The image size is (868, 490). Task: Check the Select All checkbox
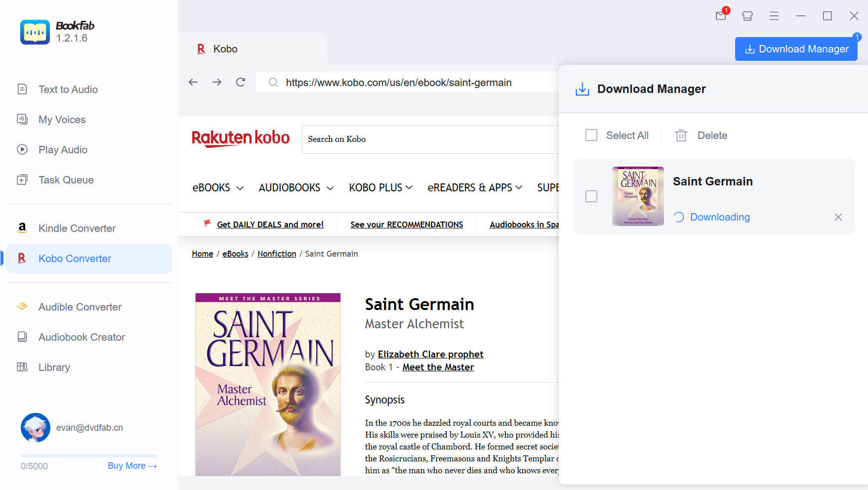click(x=591, y=134)
